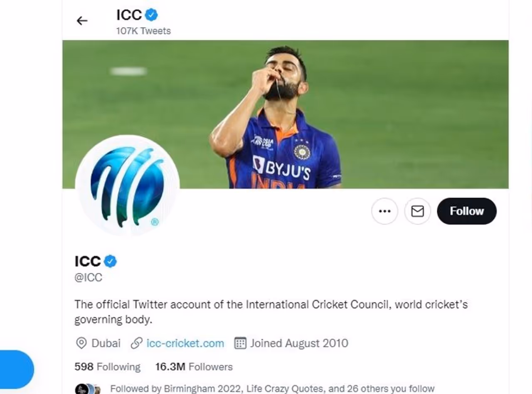Open the icc-cricket.com website link
The height and width of the screenshot is (394, 532).
coord(185,343)
